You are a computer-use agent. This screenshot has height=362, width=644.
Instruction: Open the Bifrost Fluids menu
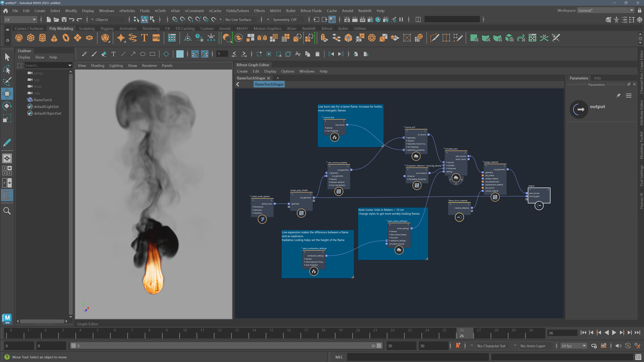tap(311, 11)
